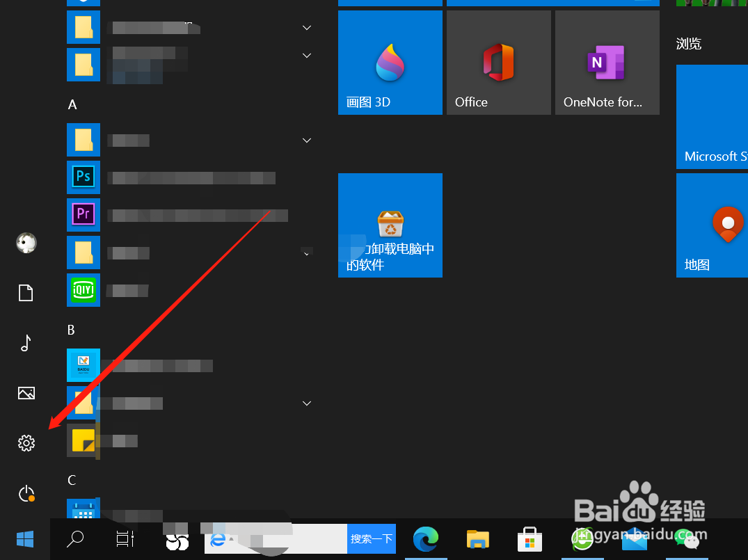Open the clover-shaped app on taskbar

click(177, 541)
